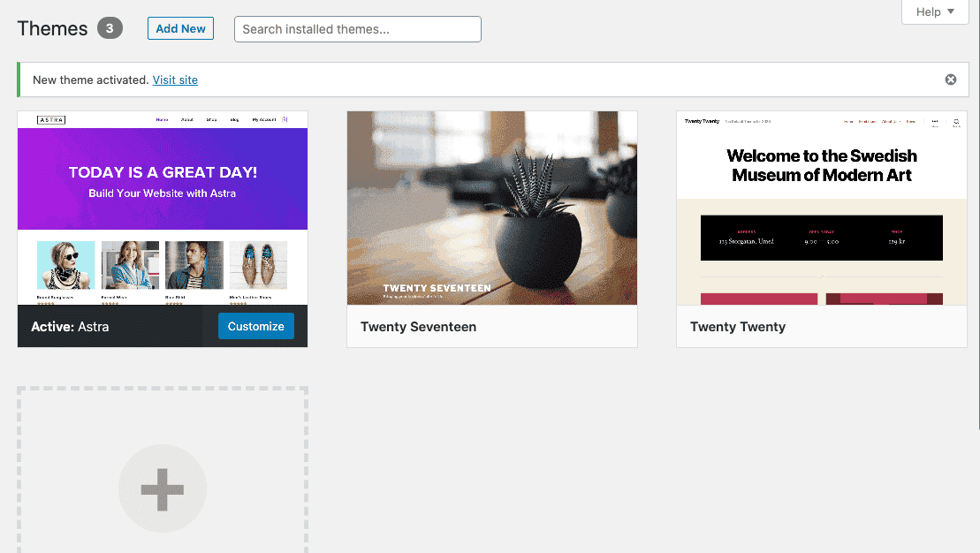Click the Twenty Twenty theme name

pyautogui.click(x=738, y=327)
